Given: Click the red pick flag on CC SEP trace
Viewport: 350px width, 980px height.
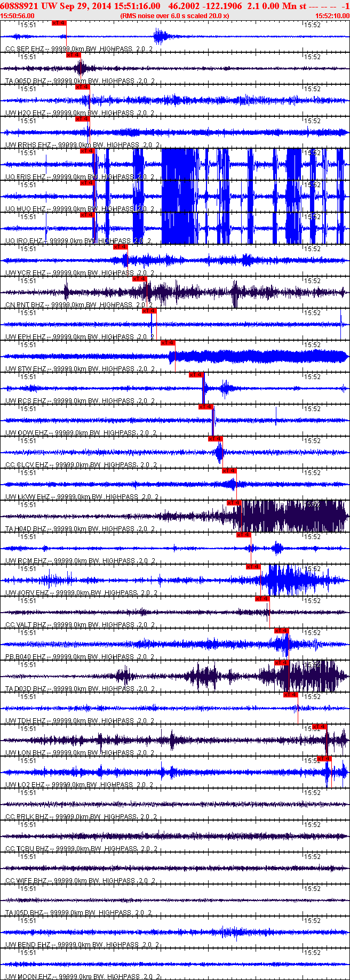Looking at the screenshot, I should 59,23.
